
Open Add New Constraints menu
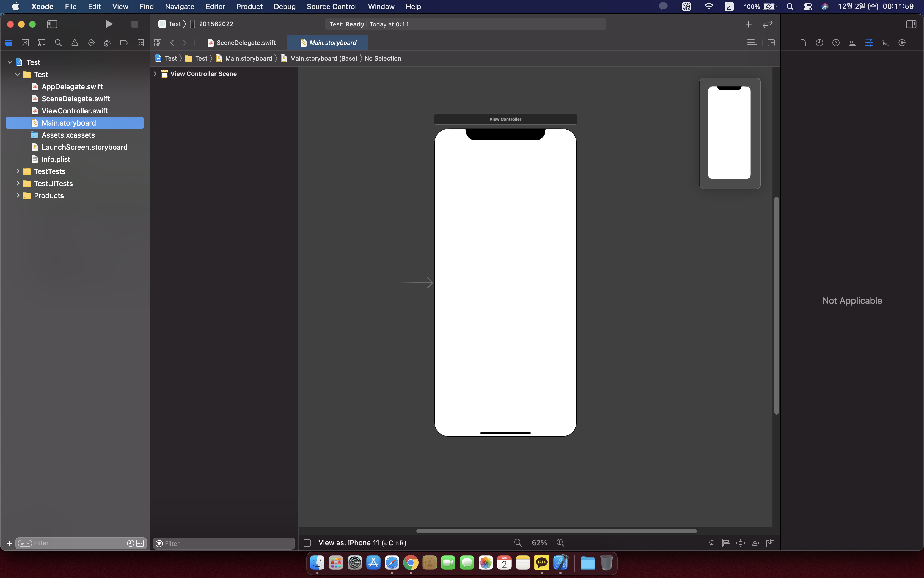740,543
